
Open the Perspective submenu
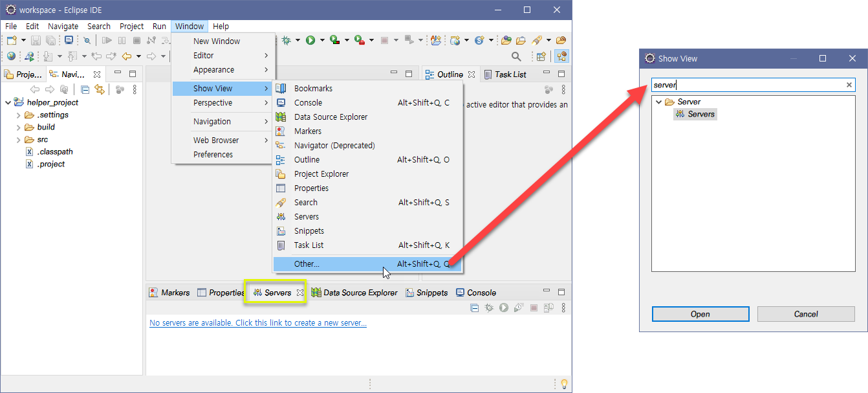tap(224, 103)
